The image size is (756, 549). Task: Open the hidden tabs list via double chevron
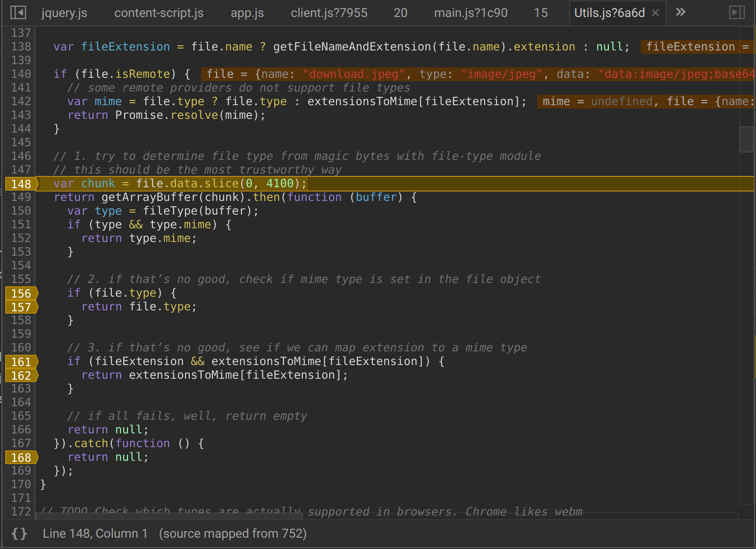pos(680,12)
